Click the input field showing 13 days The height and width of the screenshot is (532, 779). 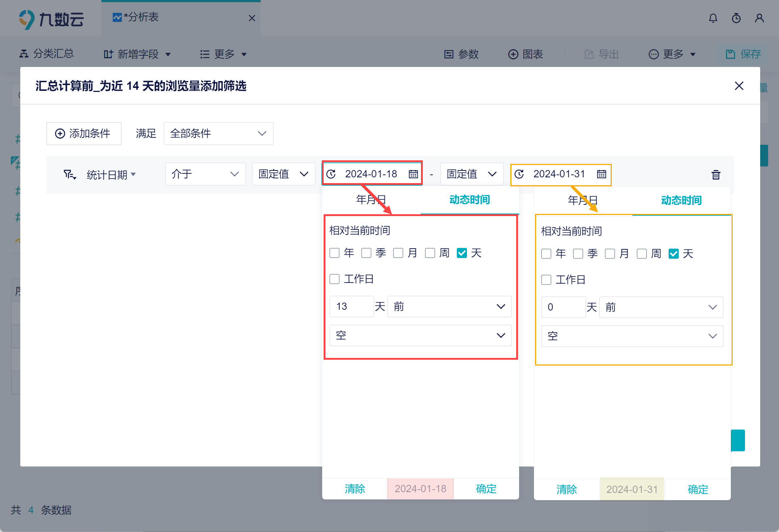351,307
